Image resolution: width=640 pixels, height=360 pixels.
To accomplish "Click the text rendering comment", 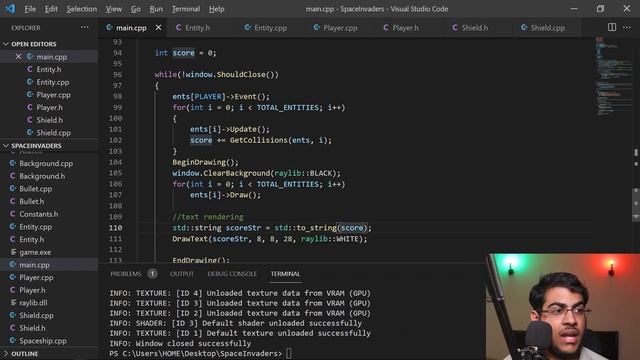I will (208, 217).
